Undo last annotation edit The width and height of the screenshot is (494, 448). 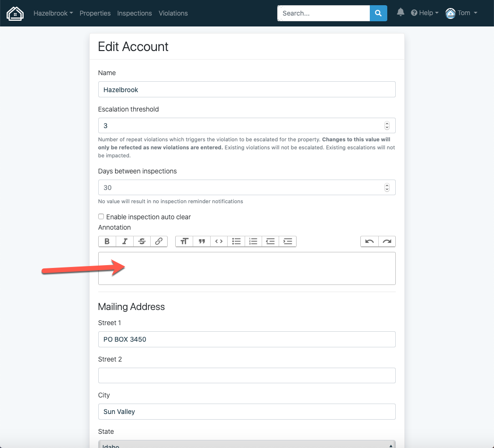tap(369, 241)
